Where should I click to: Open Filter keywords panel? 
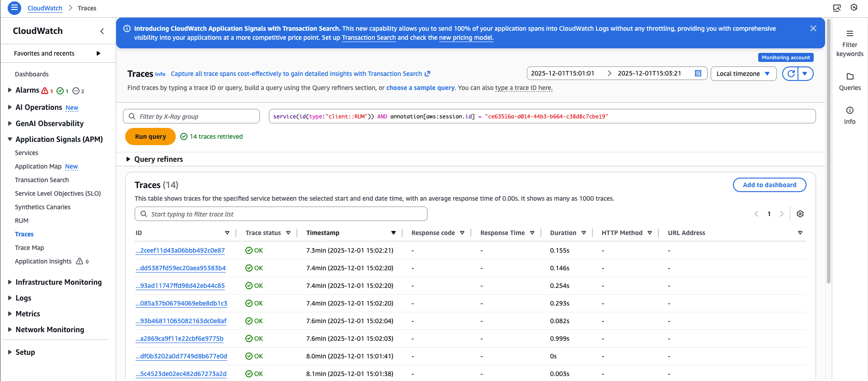849,43
